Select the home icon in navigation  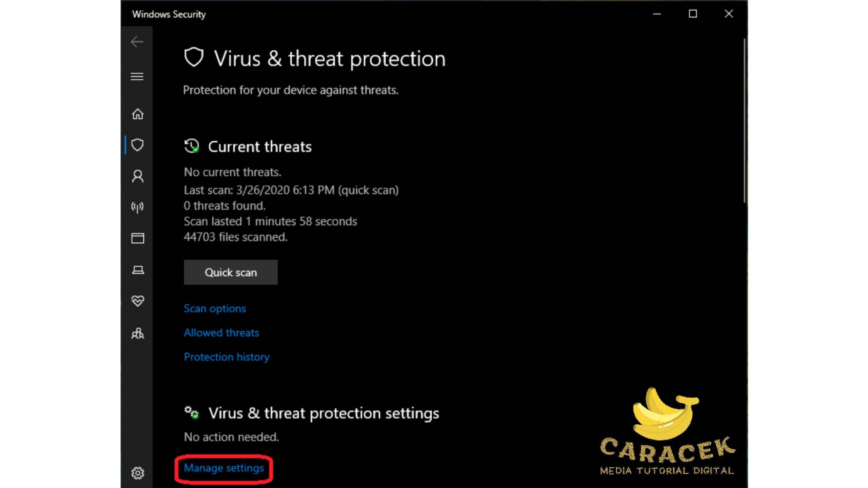coord(138,113)
